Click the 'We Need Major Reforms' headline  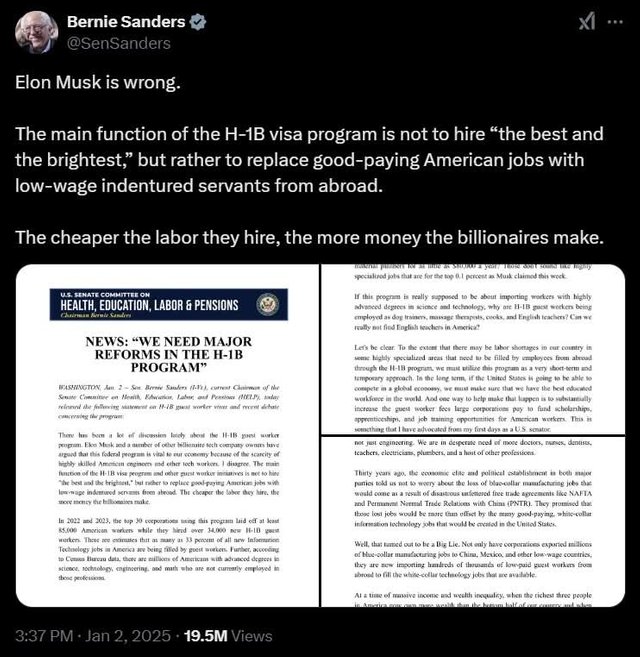(168, 354)
